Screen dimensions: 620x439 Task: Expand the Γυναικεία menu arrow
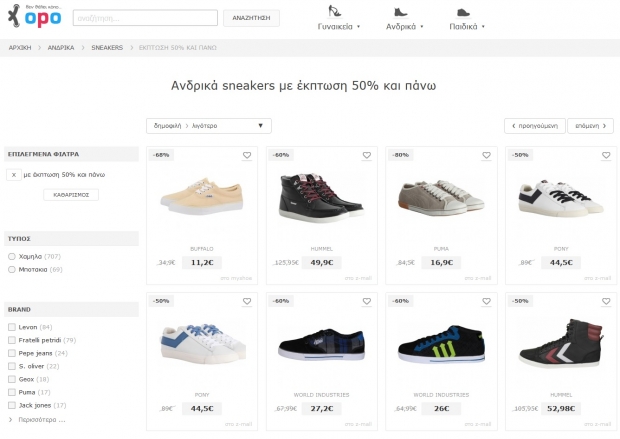click(358, 27)
